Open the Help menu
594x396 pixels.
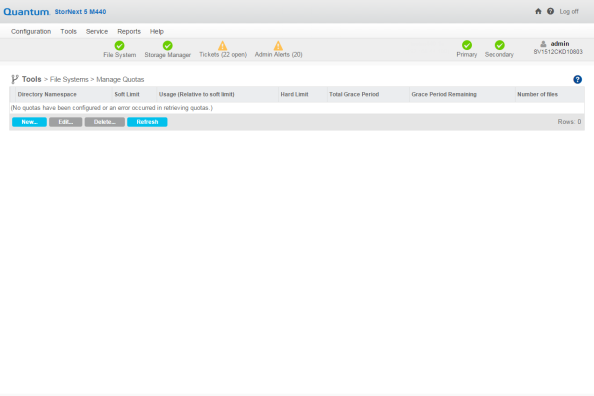pyautogui.click(x=156, y=31)
